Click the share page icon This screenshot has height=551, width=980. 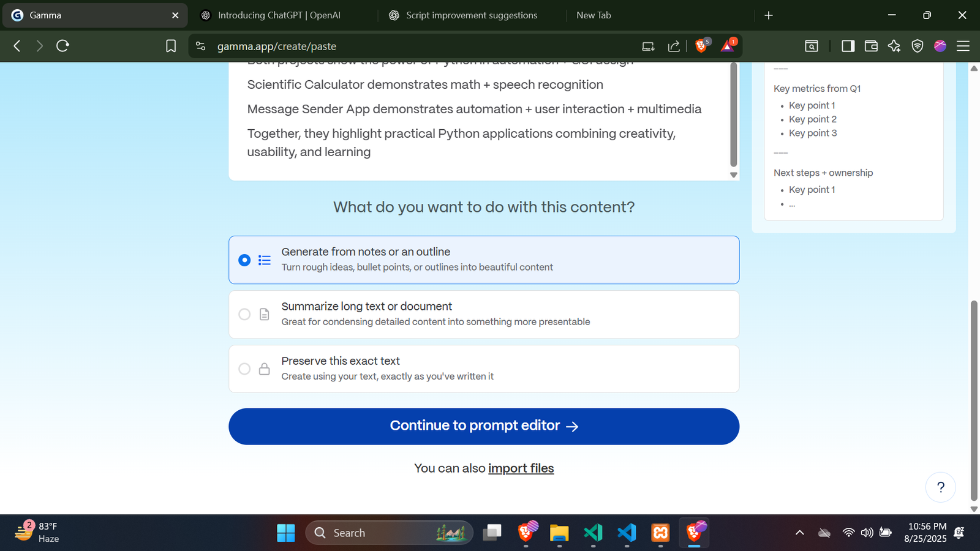click(674, 46)
